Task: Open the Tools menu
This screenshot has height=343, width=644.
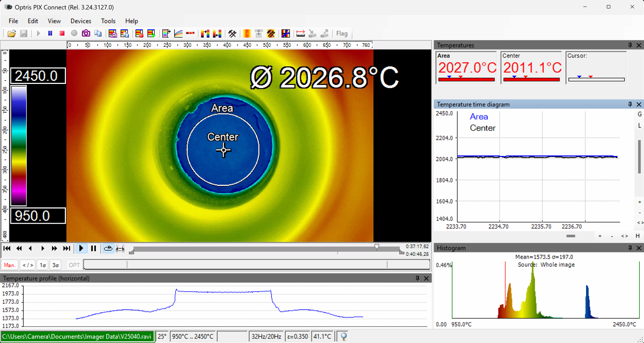Action: pyautogui.click(x=108, y=21)
